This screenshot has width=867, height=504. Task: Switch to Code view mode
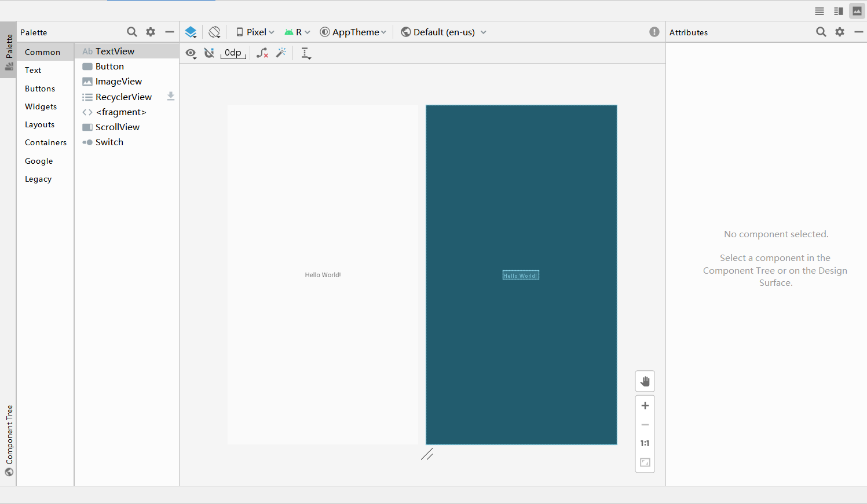[820, 11]
